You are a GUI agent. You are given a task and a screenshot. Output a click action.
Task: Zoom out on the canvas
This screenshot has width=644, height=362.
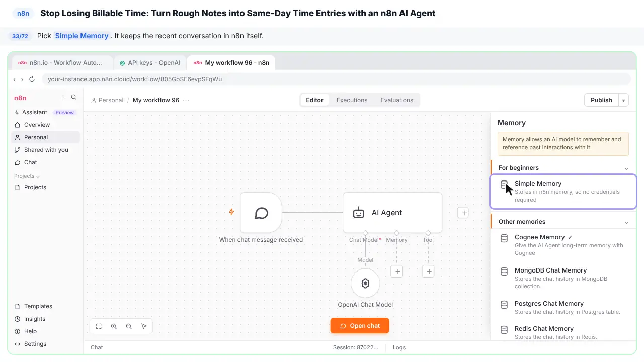click(129, 326)
